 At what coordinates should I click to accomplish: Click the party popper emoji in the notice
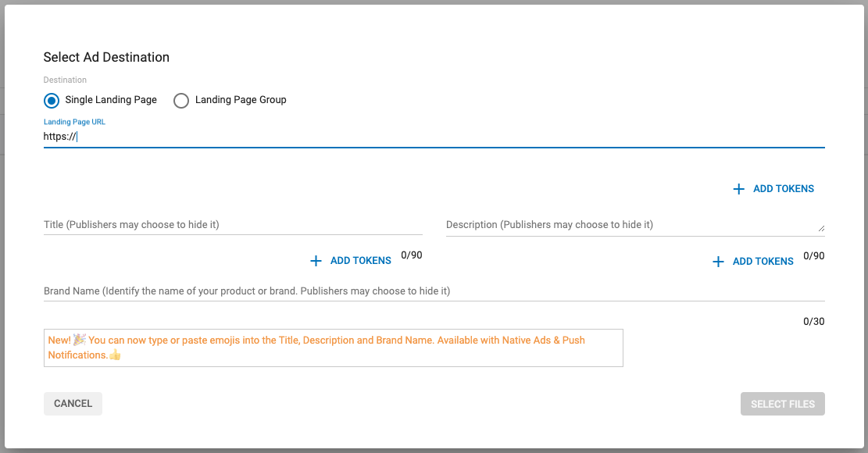click(79, 340)
